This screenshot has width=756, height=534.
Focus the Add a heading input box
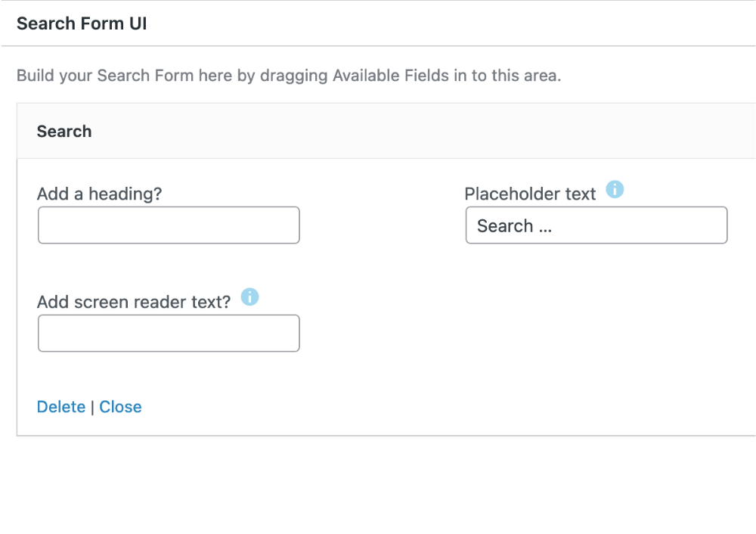point(169,225)
